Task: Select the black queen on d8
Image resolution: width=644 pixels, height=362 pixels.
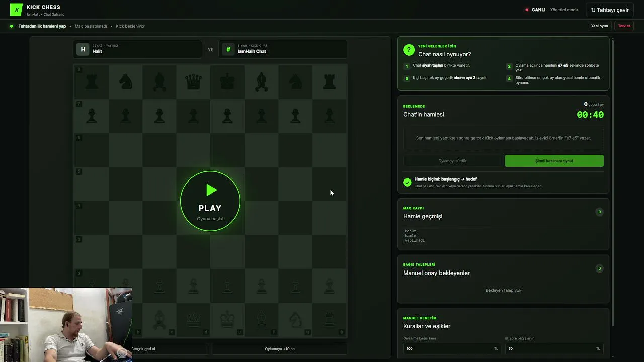Action: tap(194, 81)
